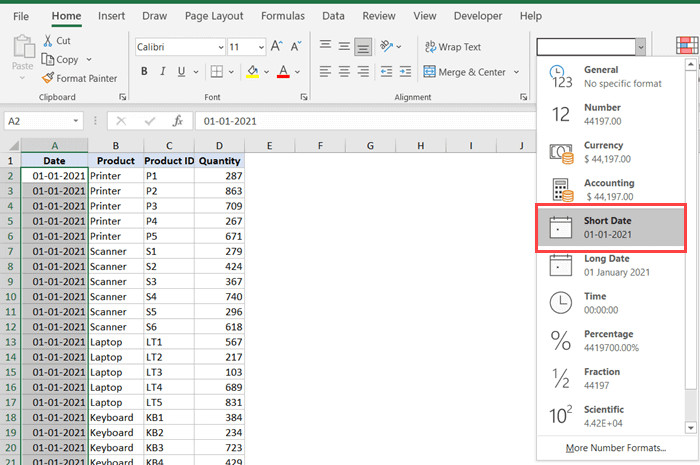Expand the font size dropdown
The height and width of the screenshot is (465, 700).
[260, 47]
